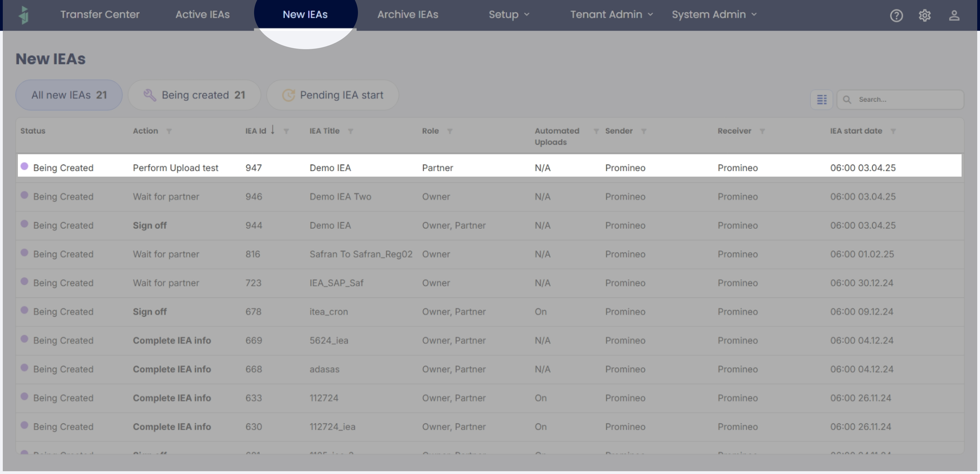Open the help question mark icon
Image resolution: width=980 pixels, height=474 pixels.
896,16
